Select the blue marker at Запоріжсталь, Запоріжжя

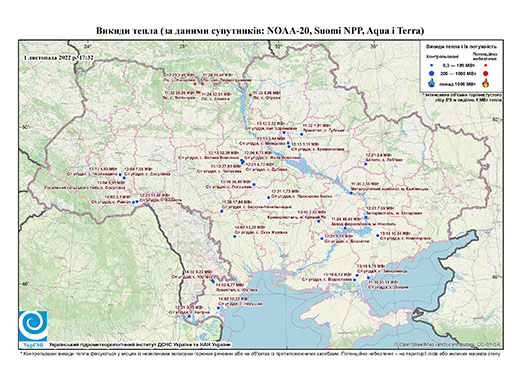[366, 217]
